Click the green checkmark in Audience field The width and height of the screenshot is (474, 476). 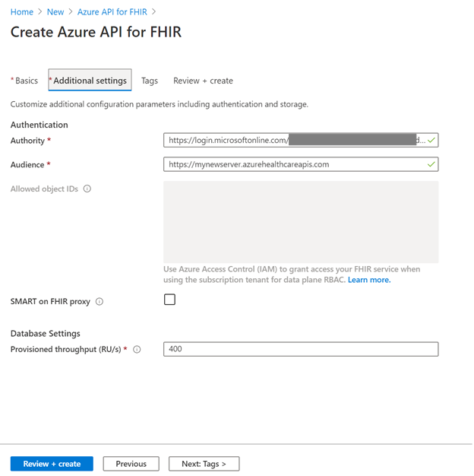(431, 164)
